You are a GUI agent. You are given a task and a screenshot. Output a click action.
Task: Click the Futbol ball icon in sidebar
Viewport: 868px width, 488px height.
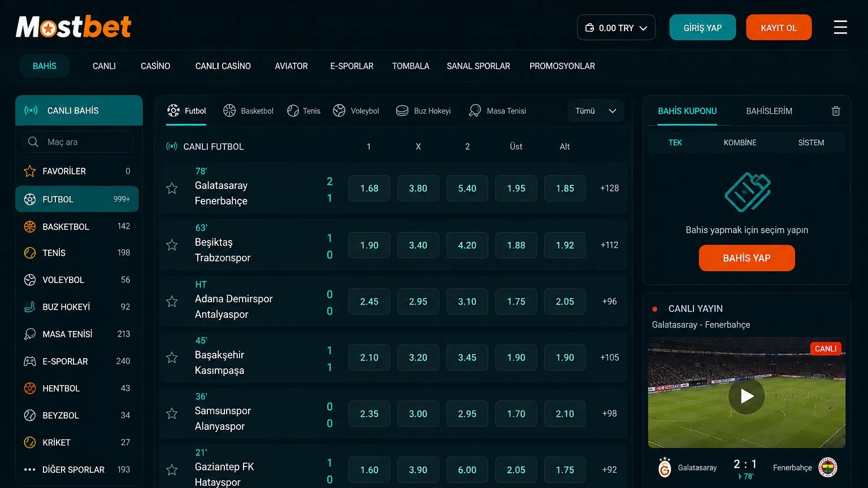click(30, 199)
